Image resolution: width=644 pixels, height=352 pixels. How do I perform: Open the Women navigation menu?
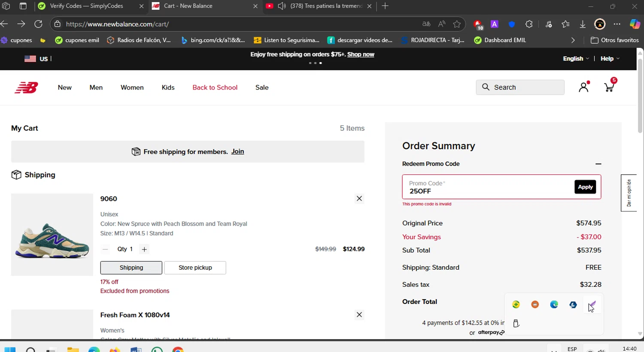pyautogui.click(x=132, y=87)
